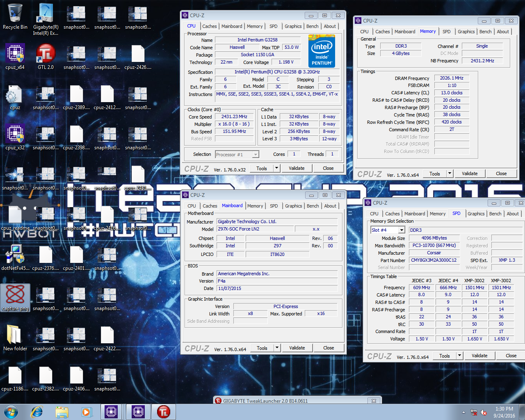Click the DRAM Frequency value 2026.1 MHz
Viewport: 525px width, 420px height.
coord(452,78)
